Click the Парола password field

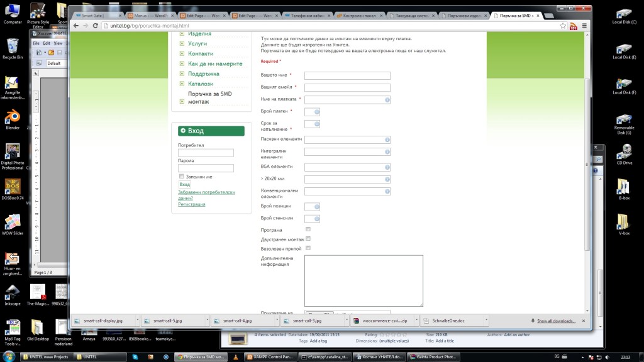pos(206,168)
